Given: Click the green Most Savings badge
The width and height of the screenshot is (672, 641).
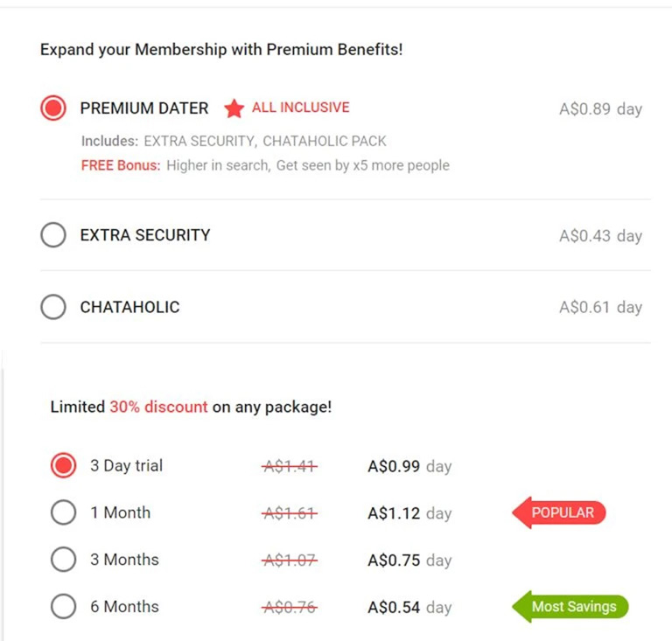Looking at the screenshot, I should click(570, 606).
